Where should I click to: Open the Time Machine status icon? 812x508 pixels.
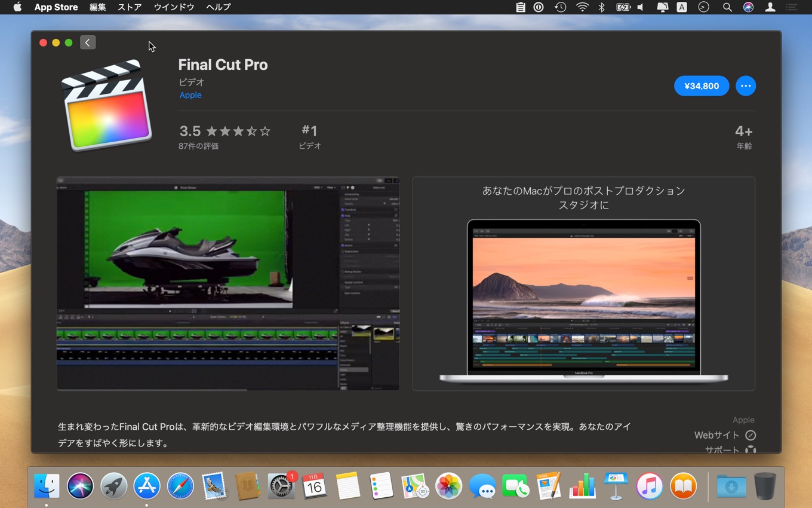[560, 7]
